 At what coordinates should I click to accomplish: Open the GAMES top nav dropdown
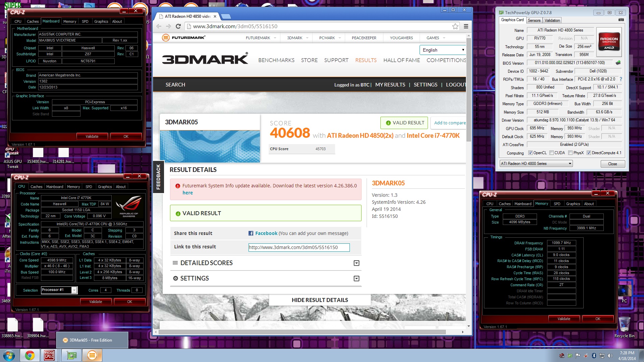pos(435,38)
